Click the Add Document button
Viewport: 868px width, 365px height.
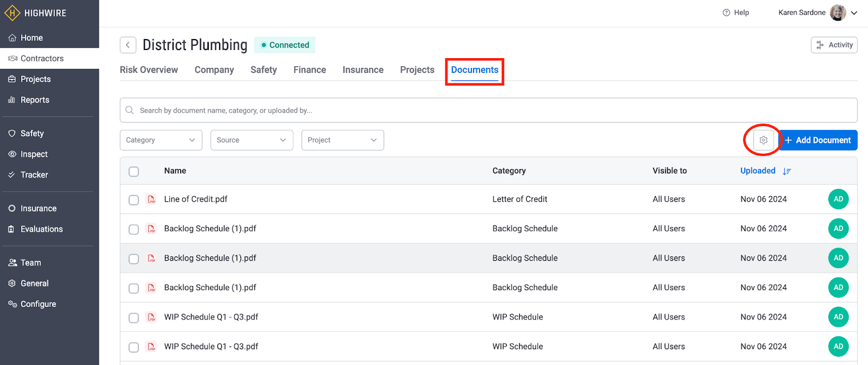[x=818, y=140]
